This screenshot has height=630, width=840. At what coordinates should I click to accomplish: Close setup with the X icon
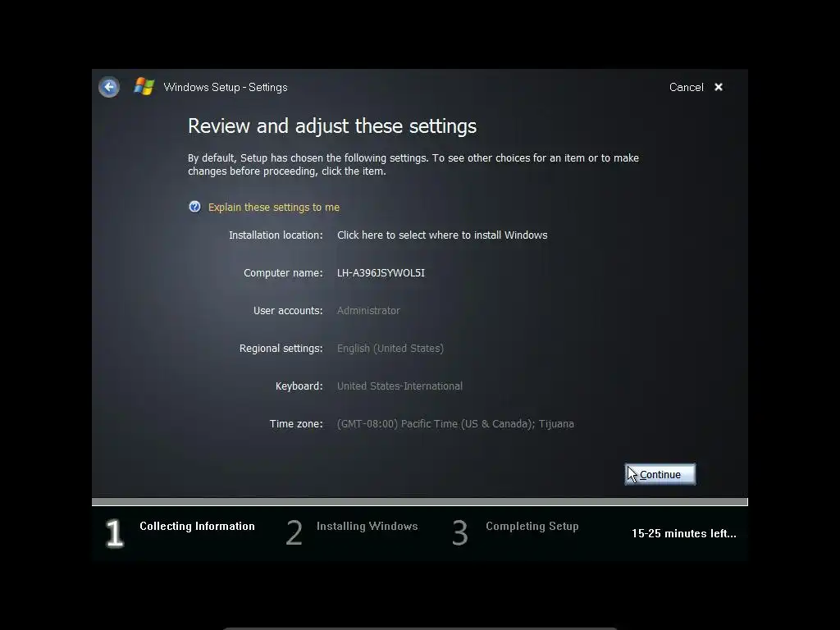click(719, 87)
